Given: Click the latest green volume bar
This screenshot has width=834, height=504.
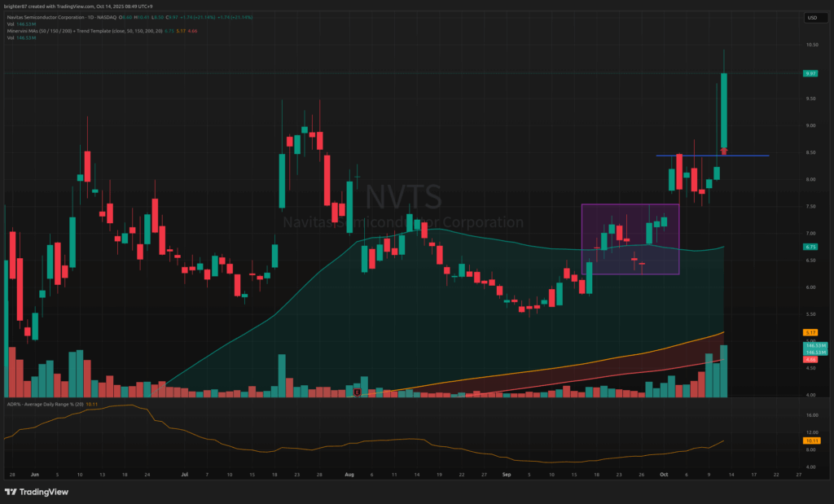Looking at the screenshot, I should click(x=723, y=371).
